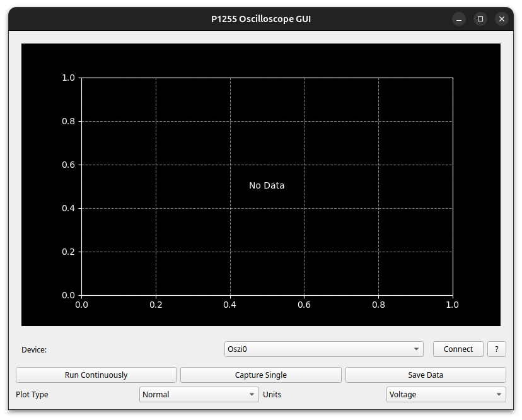
Task: Click the 'No Data' text in plot
Action: pyautogui.click(x=267, y=185)
